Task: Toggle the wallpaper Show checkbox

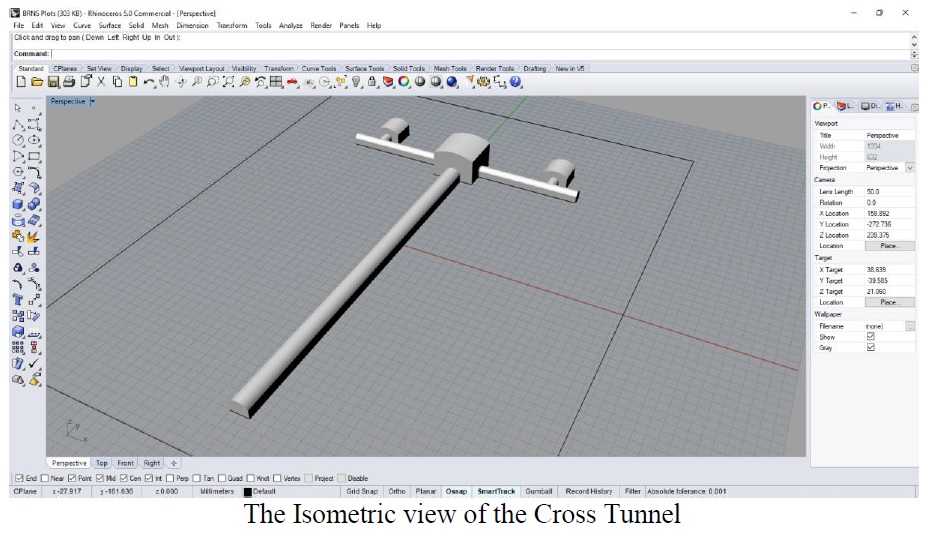Action: coord(870,336)
